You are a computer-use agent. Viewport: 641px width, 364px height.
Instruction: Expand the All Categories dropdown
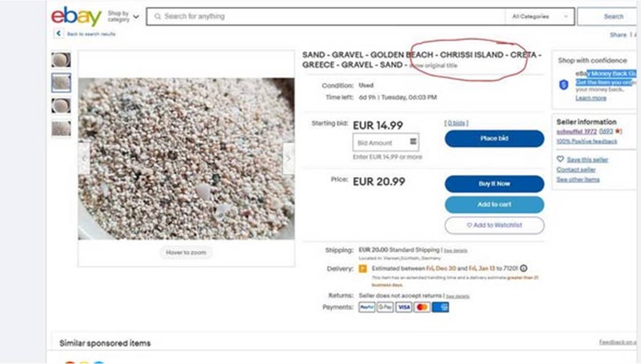tap(540, 16)
